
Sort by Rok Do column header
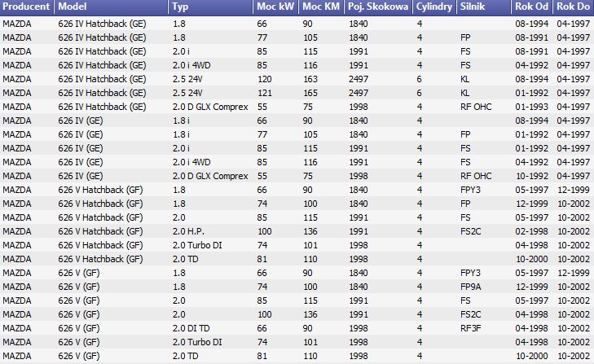tap(574, 7)
